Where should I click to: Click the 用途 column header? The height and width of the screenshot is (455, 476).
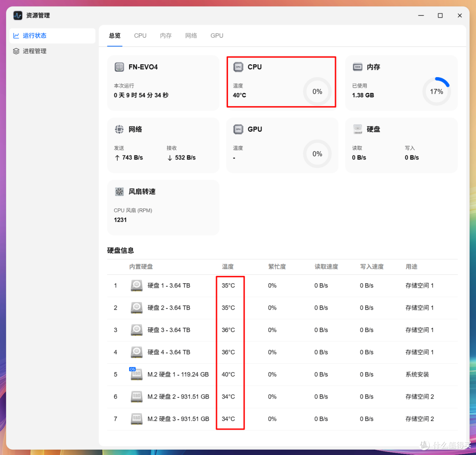coord(411,267)
